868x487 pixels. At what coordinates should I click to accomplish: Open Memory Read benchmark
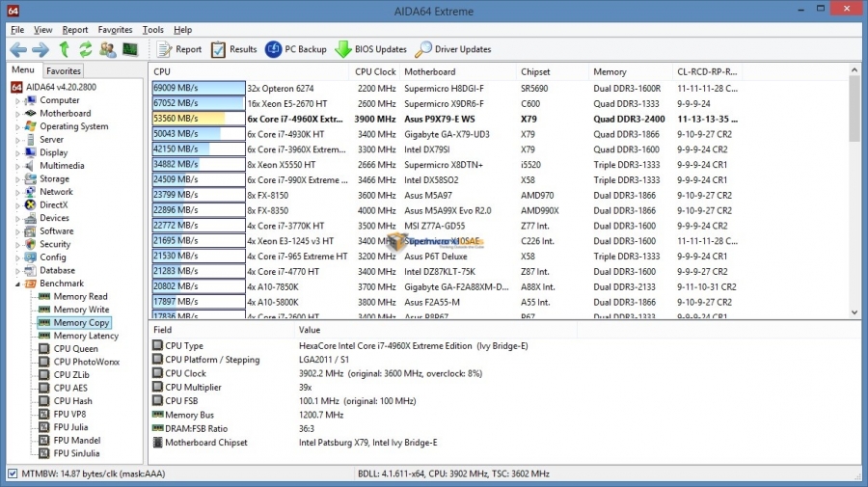tap(80, 297)
